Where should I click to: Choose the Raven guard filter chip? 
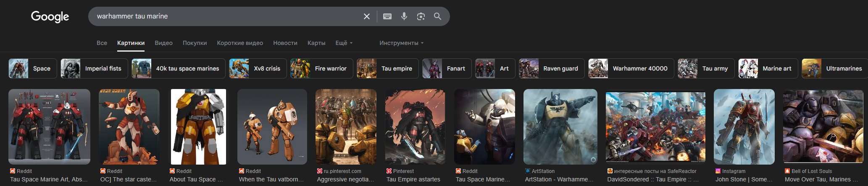pos(552,68)
